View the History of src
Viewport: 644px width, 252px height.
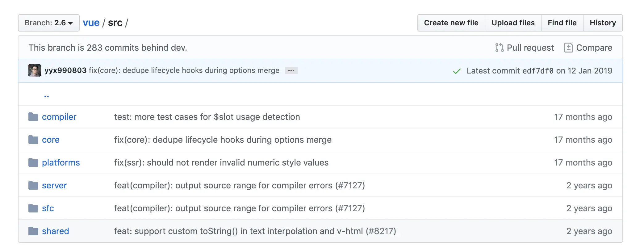pyautogui.click(x=603, y=23)
